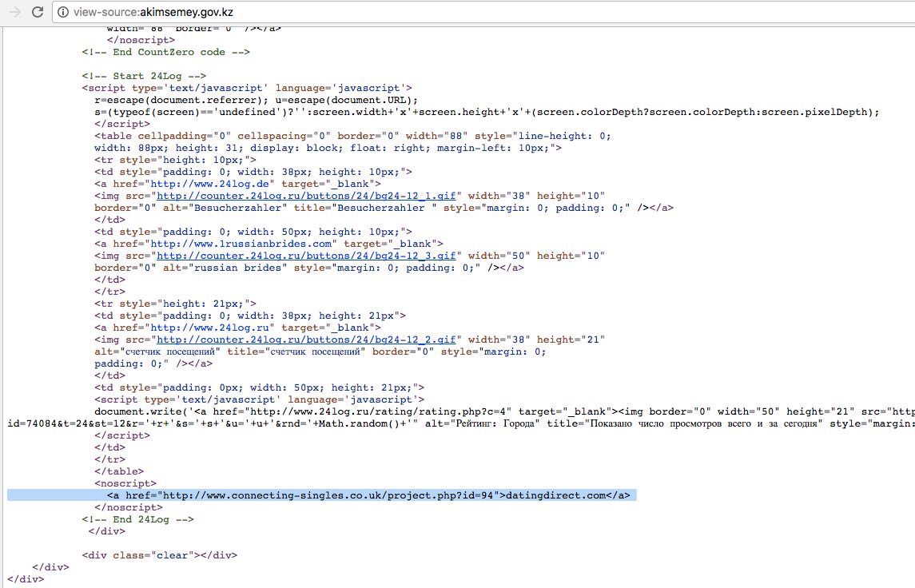This screenshot has height=588, width=915.
Task: Click the www.1russianbrides.com href line
Action: (269, 243)
